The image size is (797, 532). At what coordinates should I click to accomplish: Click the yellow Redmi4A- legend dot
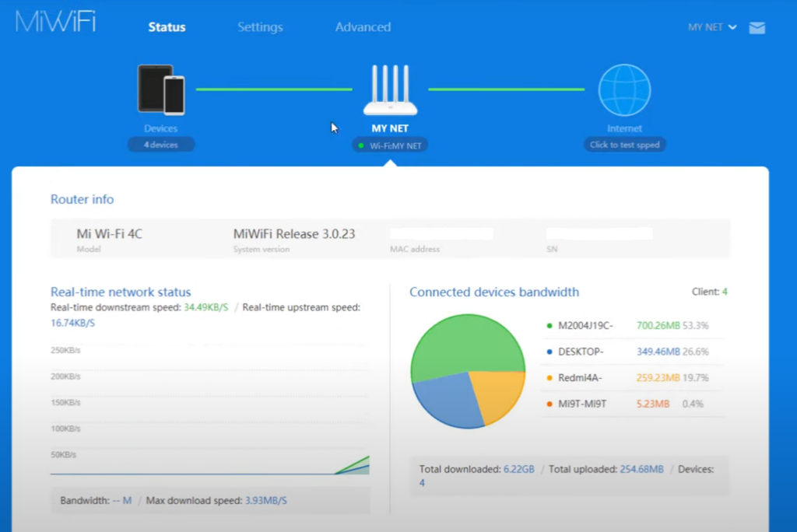point(549,378)
